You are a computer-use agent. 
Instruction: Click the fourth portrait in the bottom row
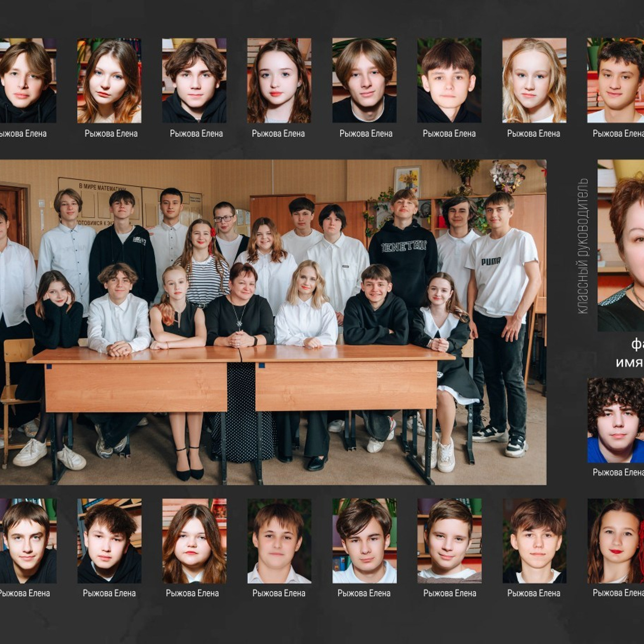(x=279, y=541)
